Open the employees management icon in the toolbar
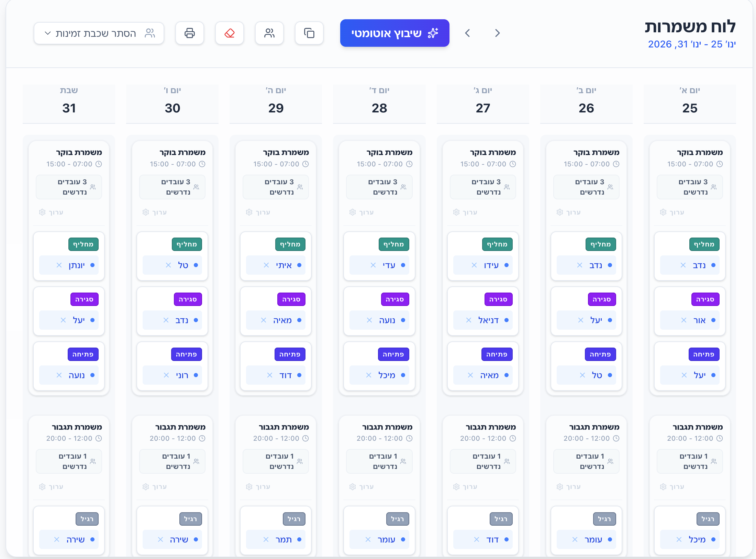The image size is (756, 559). (269, 33)
